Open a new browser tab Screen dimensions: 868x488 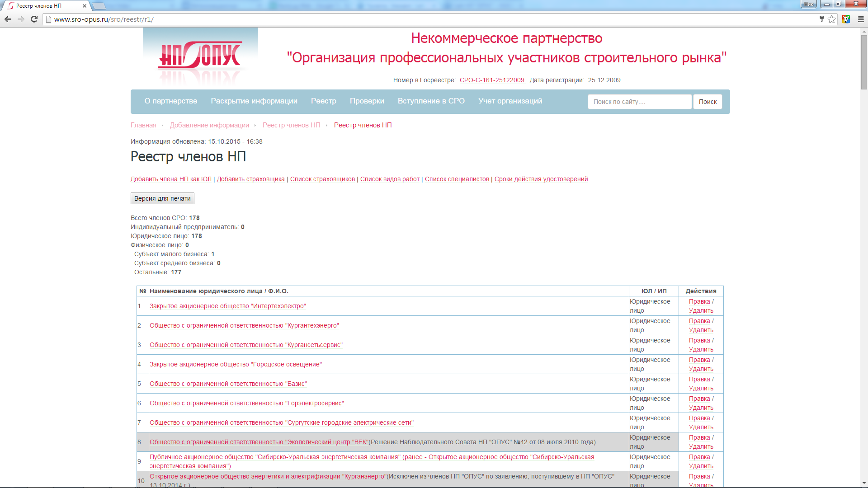[x=99, y=6]
